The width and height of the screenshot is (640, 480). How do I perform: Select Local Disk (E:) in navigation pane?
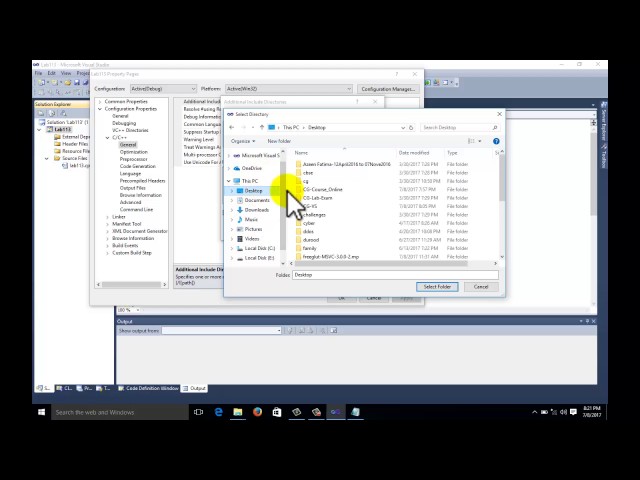coord(259,258)
